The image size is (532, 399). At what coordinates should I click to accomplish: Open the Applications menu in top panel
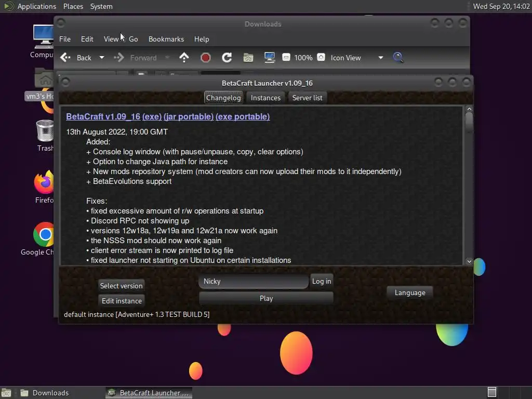pos(37,6)
